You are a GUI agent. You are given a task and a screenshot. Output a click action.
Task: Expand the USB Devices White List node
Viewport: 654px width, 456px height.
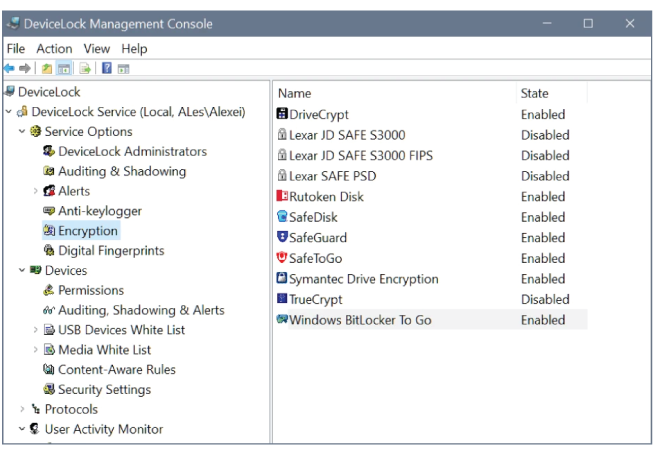(x=35, y=330)
